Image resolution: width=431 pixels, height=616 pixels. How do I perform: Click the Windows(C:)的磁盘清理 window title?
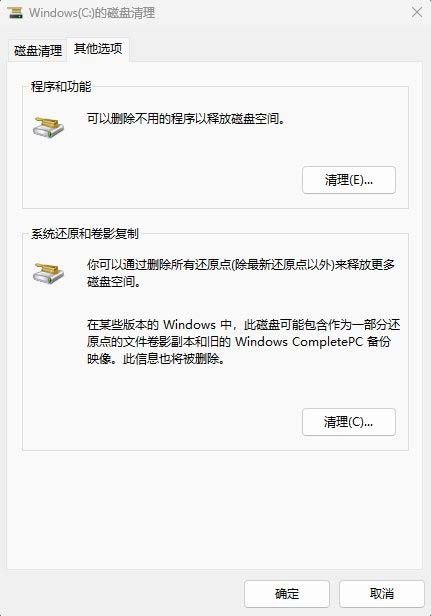point(92,13)
